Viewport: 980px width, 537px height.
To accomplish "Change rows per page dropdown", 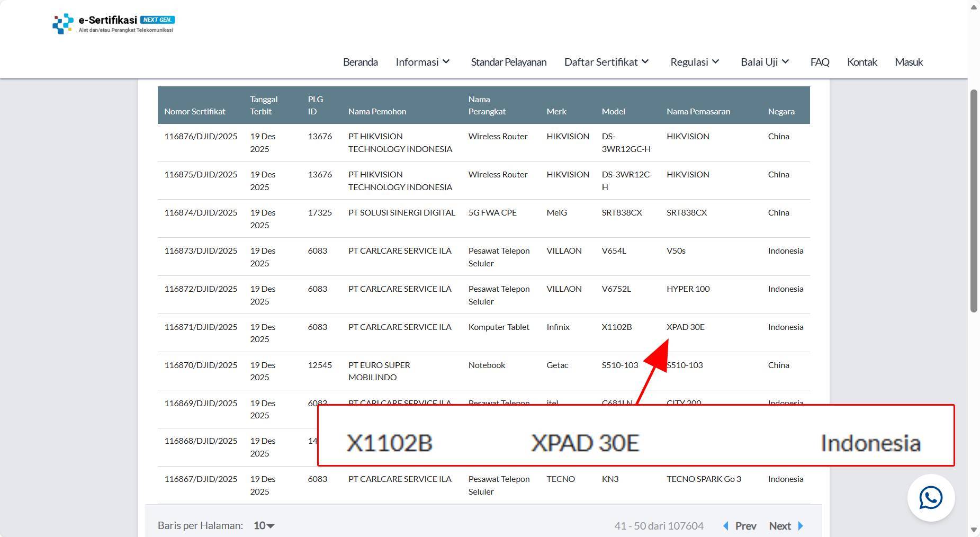I will 264,526.
